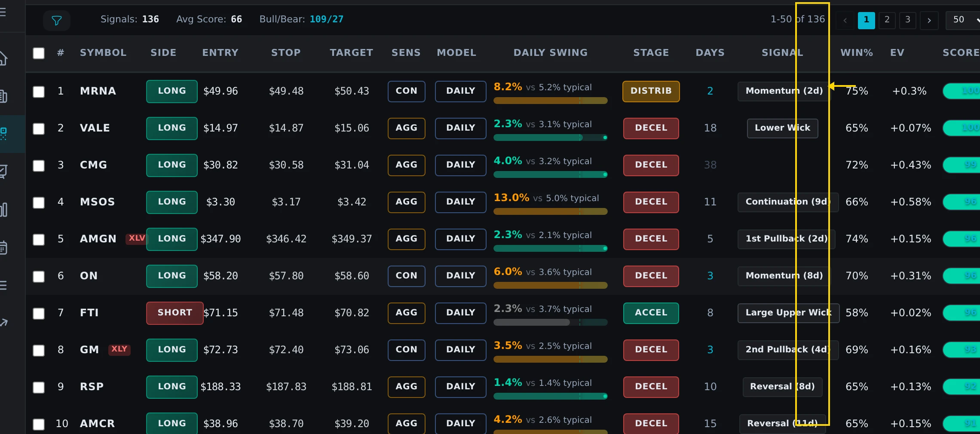Click the $70.82 target price
980x434 pixels.
[352, 313]
